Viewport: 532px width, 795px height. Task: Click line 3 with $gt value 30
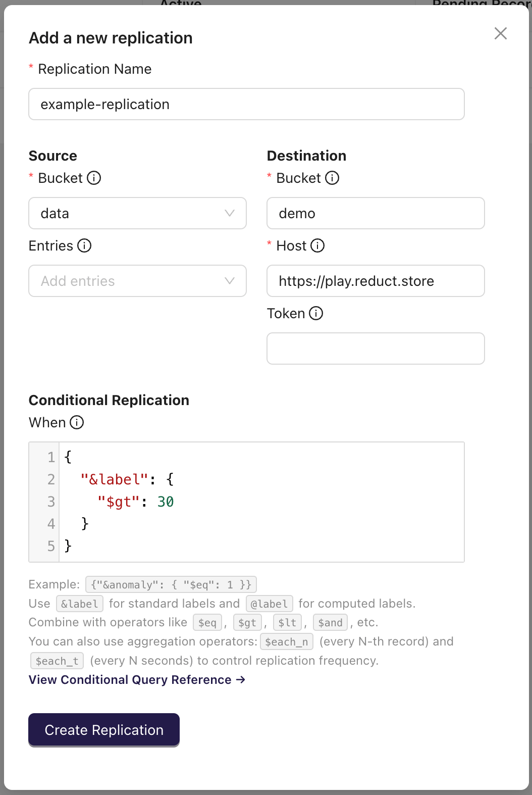point(136,502)
